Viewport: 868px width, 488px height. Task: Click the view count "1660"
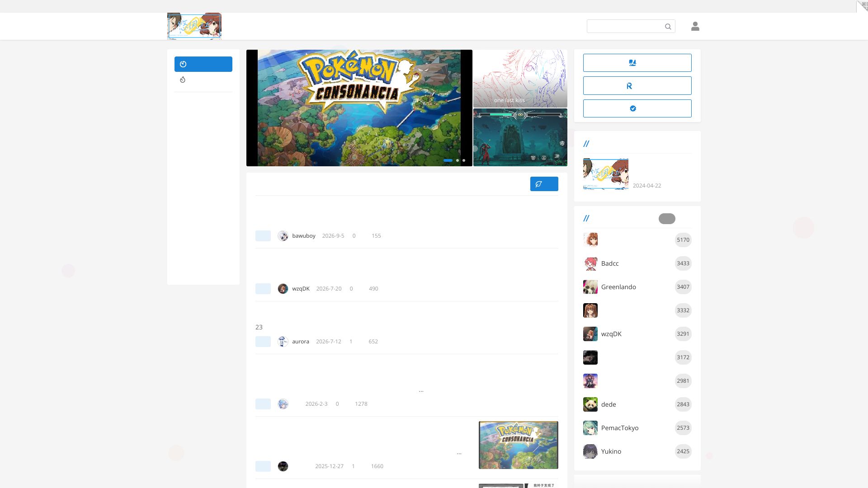377,466
